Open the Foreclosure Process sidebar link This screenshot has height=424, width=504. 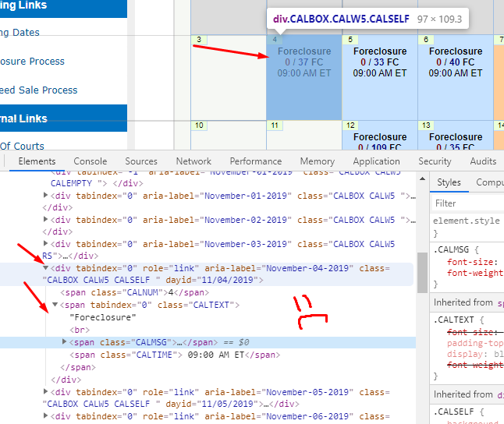click(x=32, y=62)
